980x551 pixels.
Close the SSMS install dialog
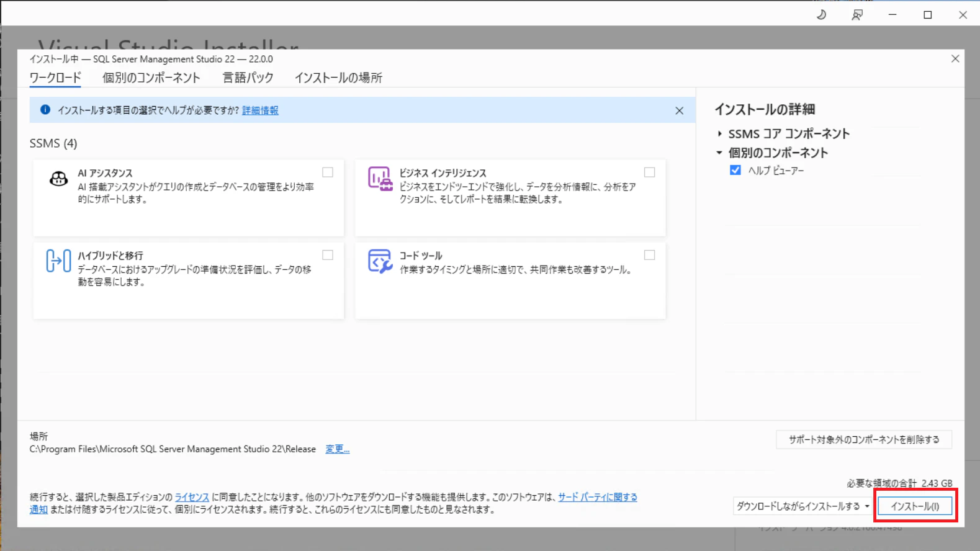[955, 59]
